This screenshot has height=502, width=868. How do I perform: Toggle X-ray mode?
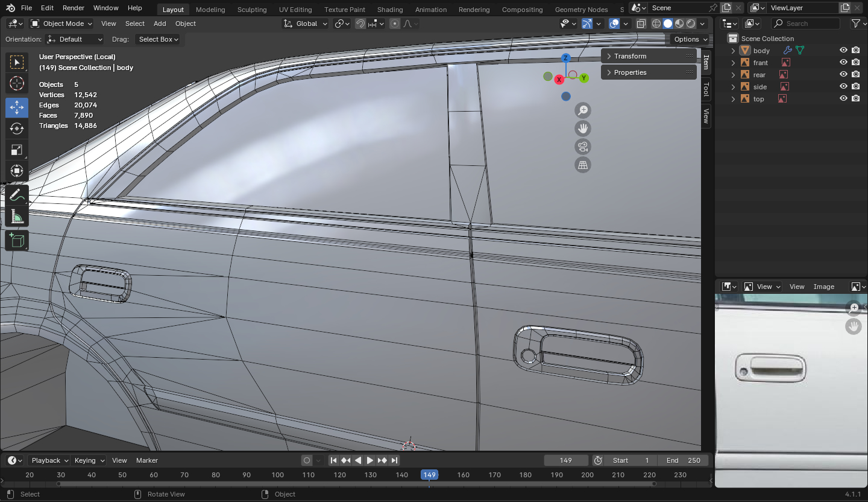pos(641,24)
